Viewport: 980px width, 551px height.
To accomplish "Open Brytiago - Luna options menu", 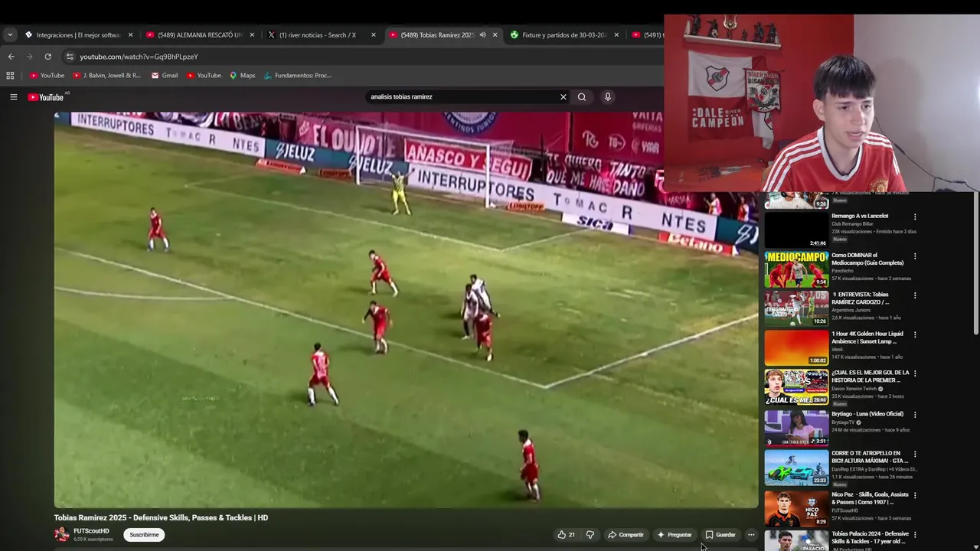I will click(915, 415).
